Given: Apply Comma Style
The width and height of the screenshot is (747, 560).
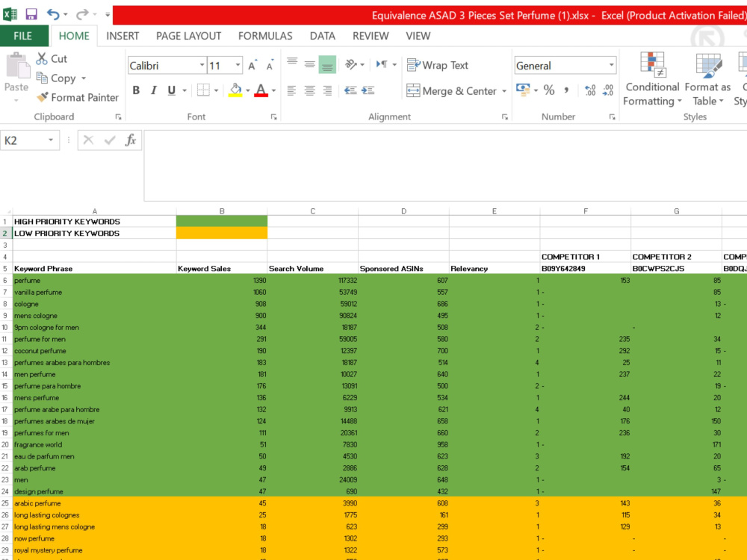Looking at the screenshot, I should pyautogui.click(x=566, y=90).
